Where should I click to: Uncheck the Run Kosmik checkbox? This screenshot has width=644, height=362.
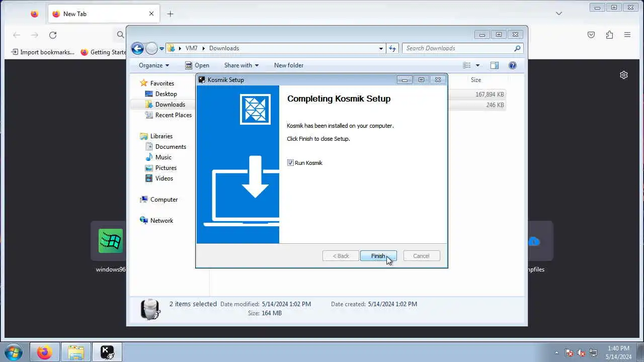(x=290, y=163)
